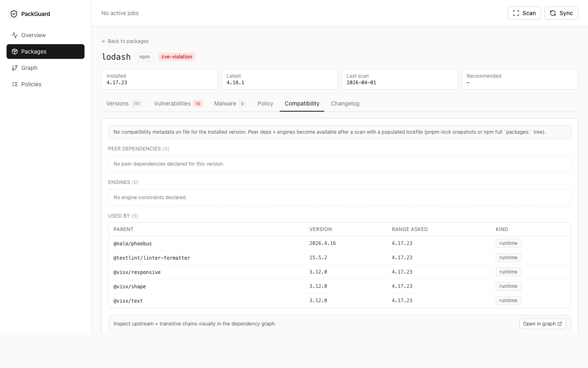Click the Sync refresh arrows icon
This screenshot has height=368, width=588.
coord(553,13)
